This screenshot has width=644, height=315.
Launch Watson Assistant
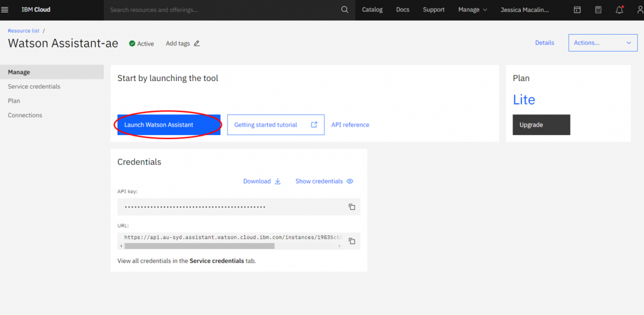pos(169,125)
